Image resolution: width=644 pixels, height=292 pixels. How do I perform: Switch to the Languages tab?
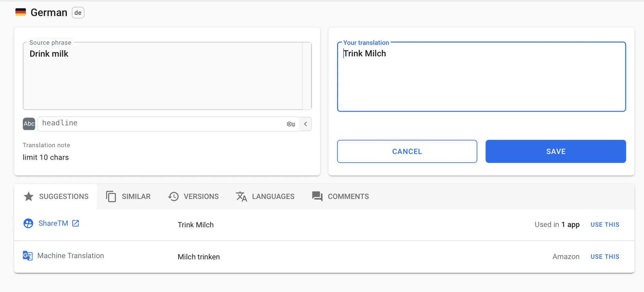pos(265,196)
